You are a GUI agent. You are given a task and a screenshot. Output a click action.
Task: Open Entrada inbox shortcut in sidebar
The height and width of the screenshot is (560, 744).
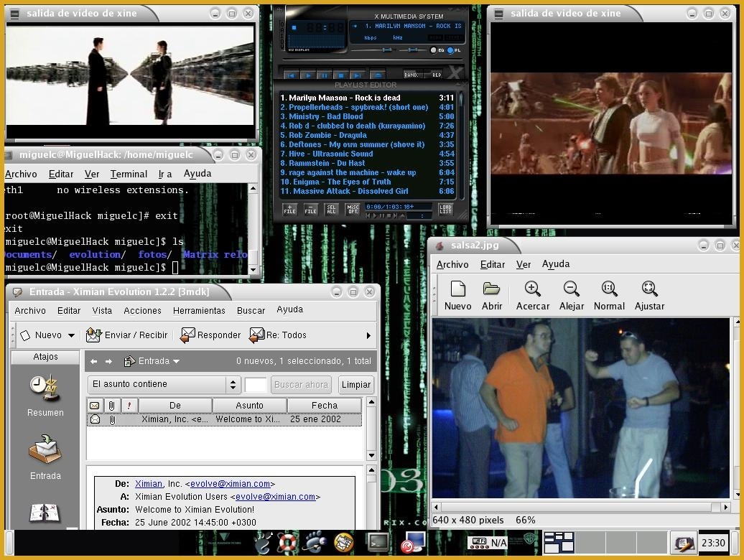tap(45, 457)
